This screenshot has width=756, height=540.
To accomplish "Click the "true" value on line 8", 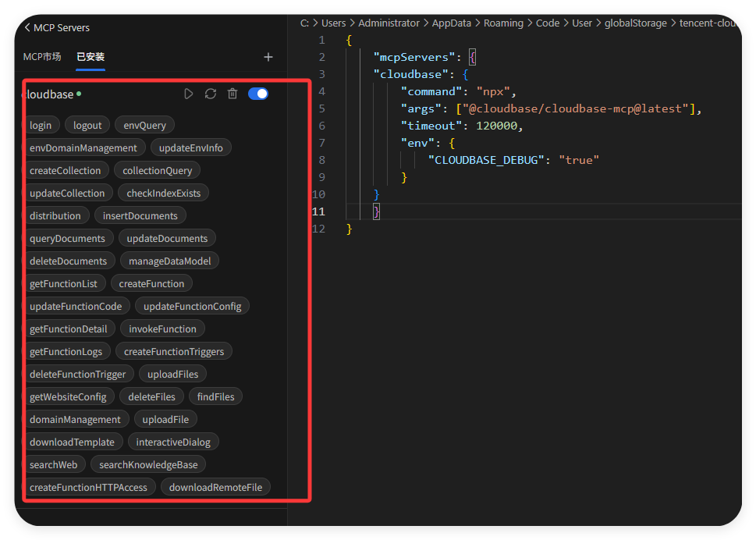I will [x=579, y=160].
